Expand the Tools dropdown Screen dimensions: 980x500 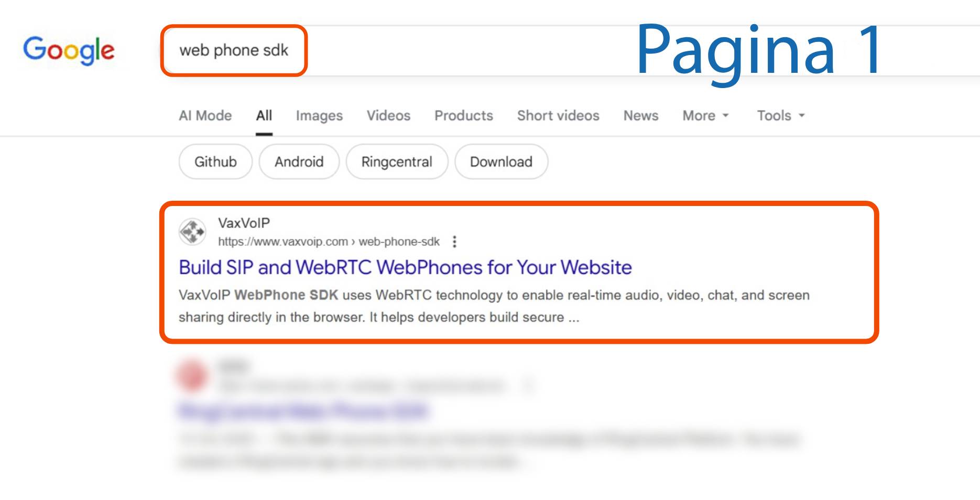coord(780,116)
